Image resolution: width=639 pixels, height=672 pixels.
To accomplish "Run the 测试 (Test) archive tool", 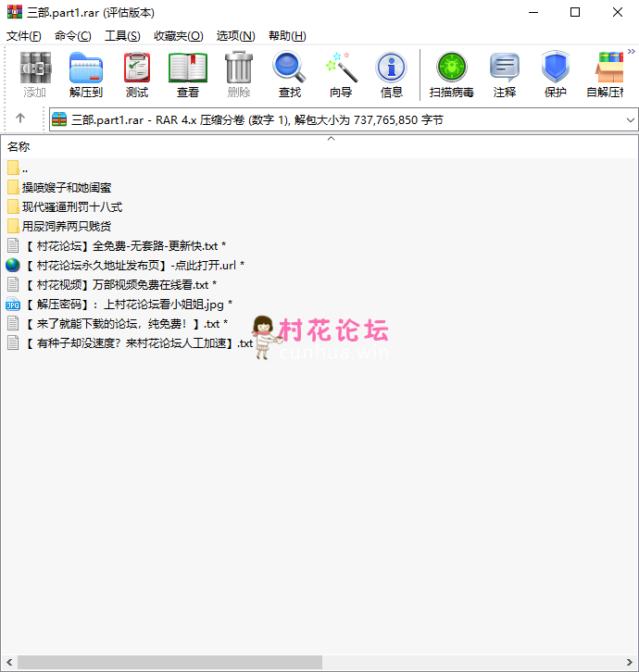I will 137,74.
